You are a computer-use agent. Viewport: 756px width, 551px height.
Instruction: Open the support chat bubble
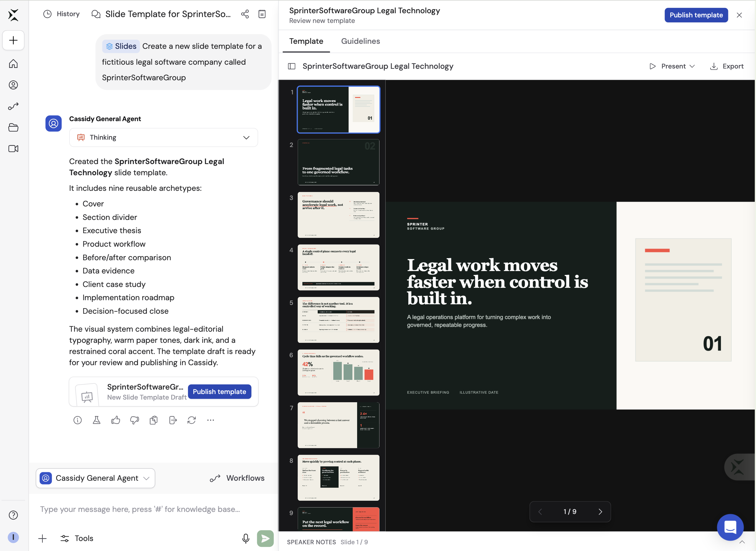[730, 527]
